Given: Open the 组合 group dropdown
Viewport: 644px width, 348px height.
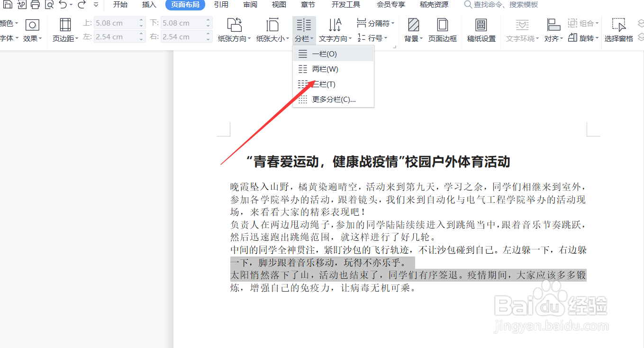Looking at the screenshot, I should click(583, 23).
